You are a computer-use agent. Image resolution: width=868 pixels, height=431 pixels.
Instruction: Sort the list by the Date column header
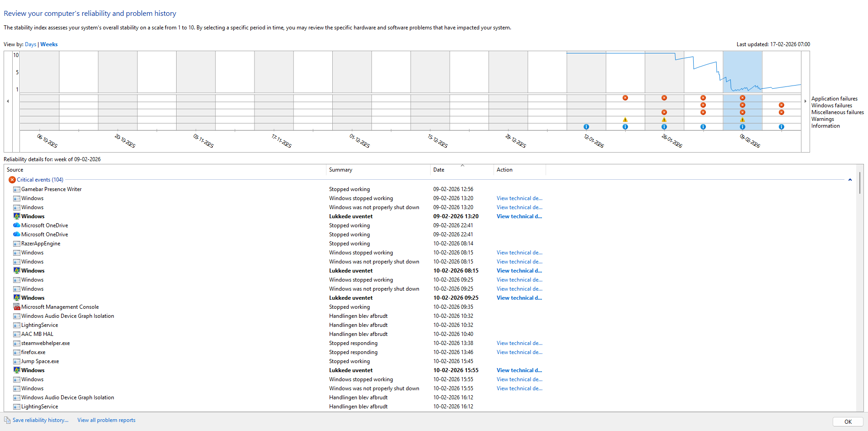point(462,170)
